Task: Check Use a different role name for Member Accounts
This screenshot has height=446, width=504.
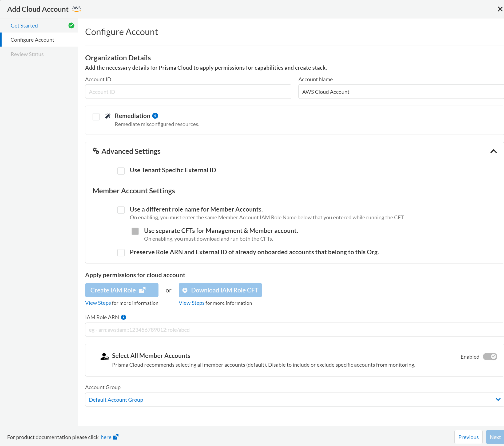Action: click(x=121, y=210)
